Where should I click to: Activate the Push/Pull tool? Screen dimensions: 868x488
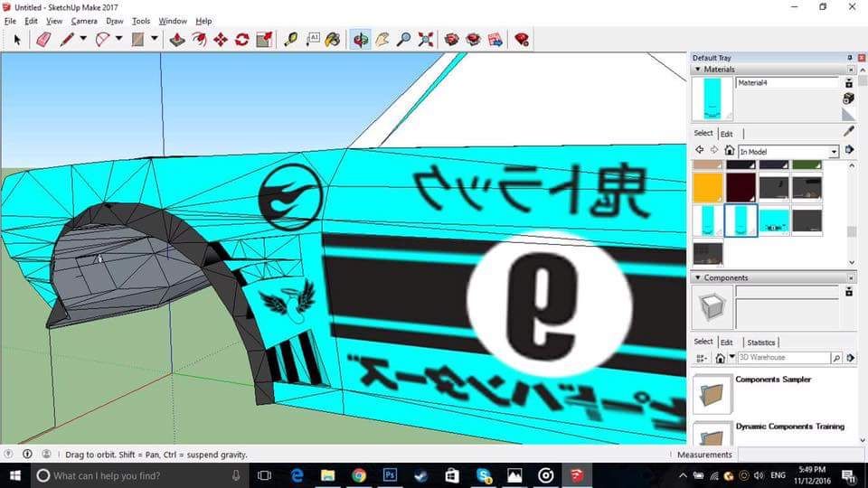pos(177,40)
